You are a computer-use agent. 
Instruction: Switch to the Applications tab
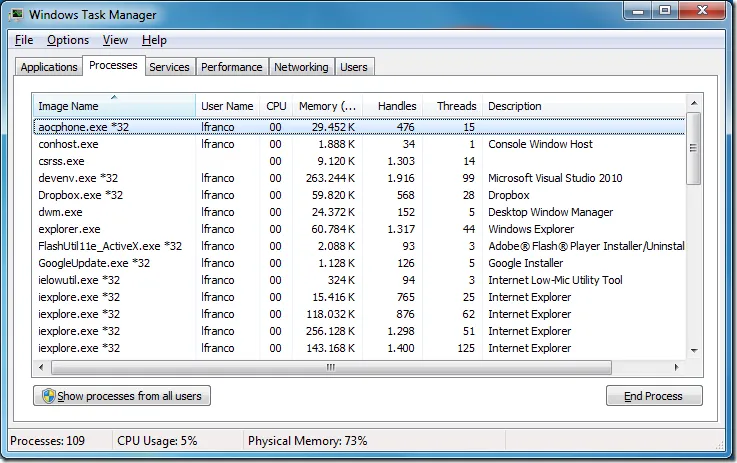point(49,67)
